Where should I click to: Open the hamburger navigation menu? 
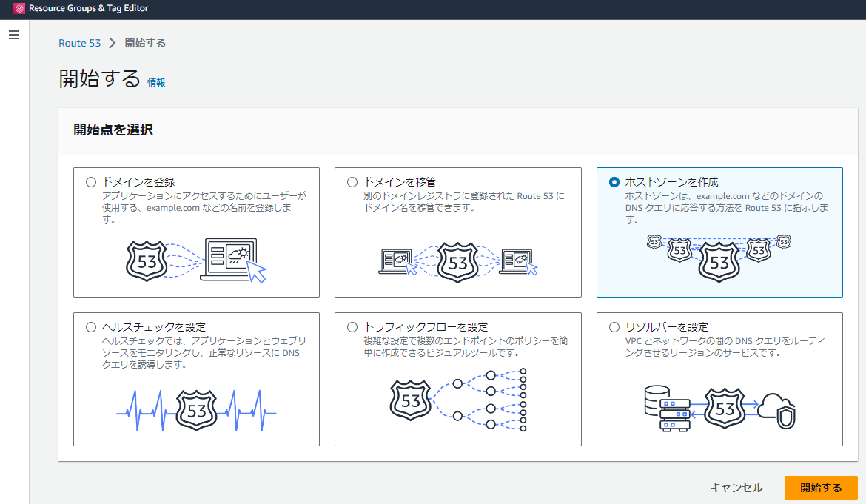14,35
